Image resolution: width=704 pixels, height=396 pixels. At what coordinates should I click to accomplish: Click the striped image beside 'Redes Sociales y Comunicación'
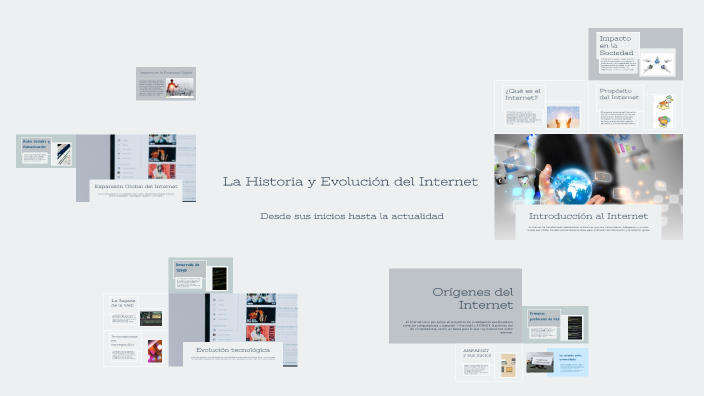pyautogui.click(x=64, y=154)
